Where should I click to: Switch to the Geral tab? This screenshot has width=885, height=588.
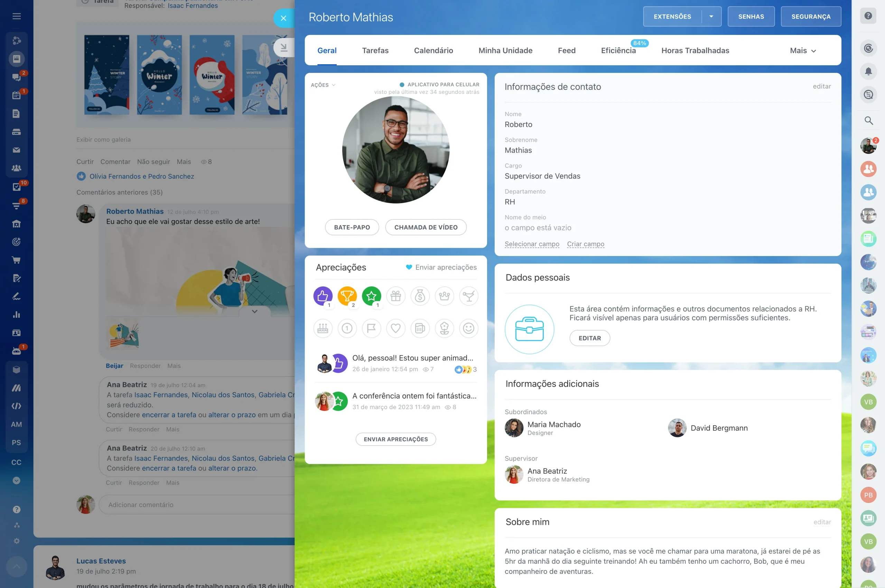pyautogui.click(x=327, y=51)
